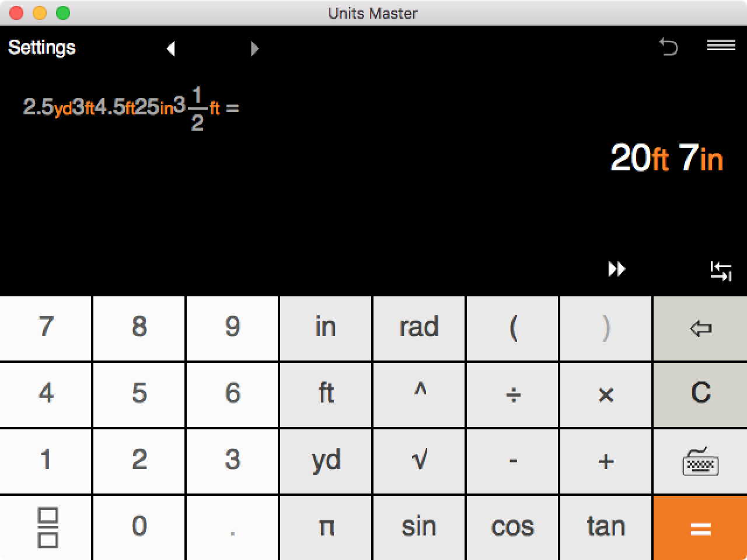Image resolution: width=747 pixels, height=560 pixels.
Task: Click the swap conversion arrows icon
Action: [x=721, y=271]
